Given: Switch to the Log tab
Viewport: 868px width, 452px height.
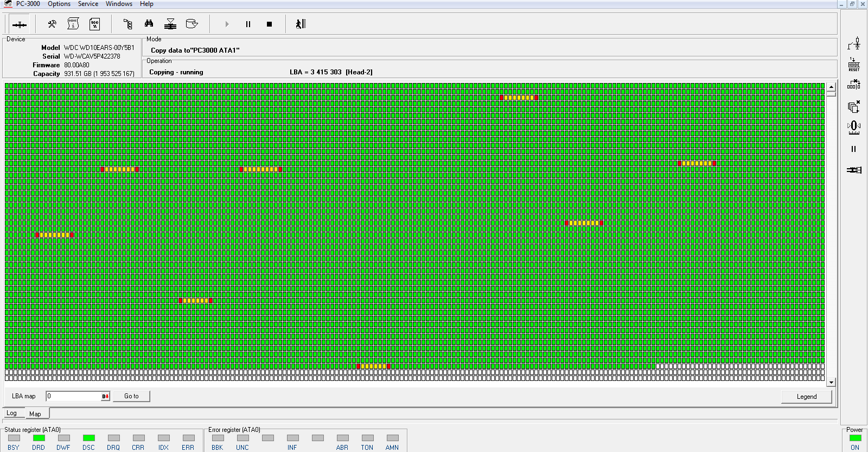Looking at the screenshot, I should click(x=11, y=413).
